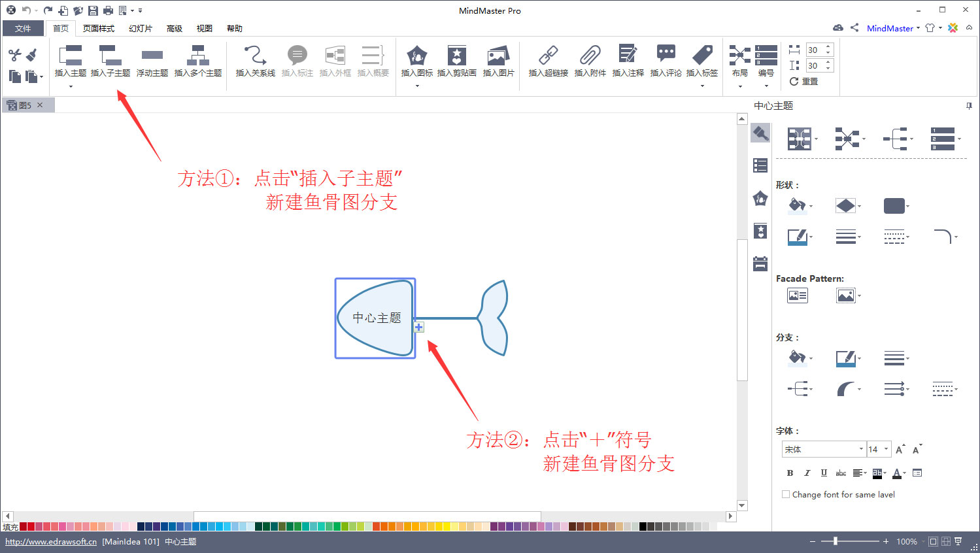Click the plus sign beside 中心主题 shape
This screenshot has width=980, height=553.
418,327
